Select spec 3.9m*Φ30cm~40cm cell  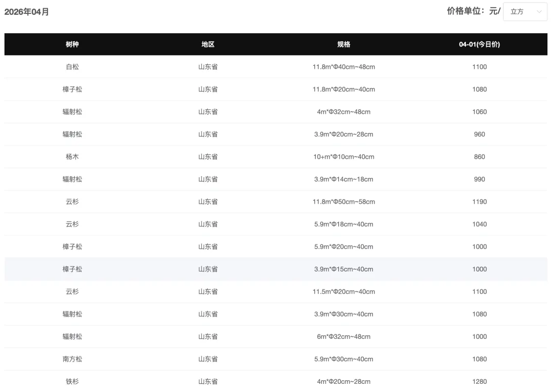344,314
